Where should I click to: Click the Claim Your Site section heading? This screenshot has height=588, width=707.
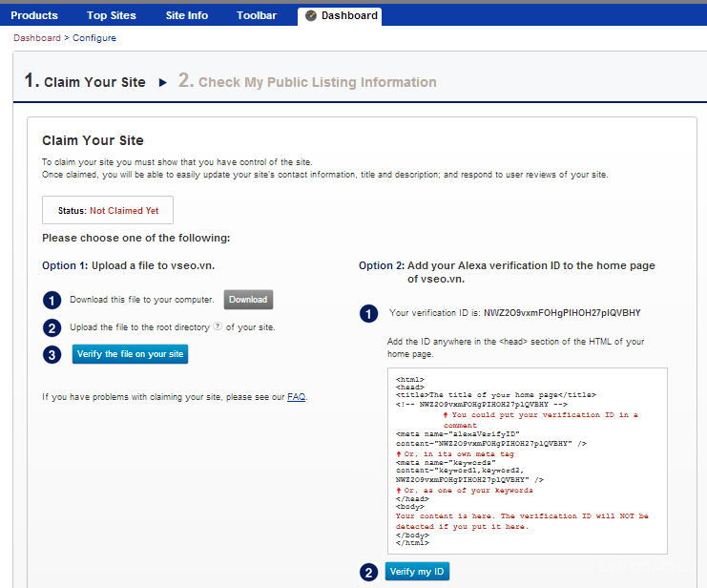(93, 140)
